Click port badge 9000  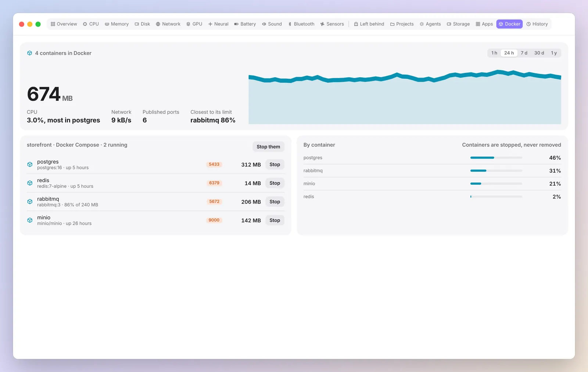click(214, 220)
